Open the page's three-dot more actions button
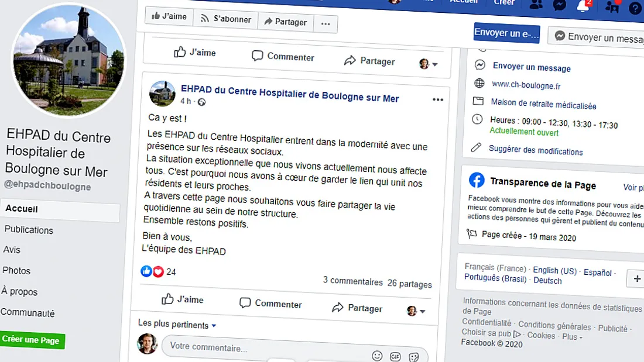644x362 pixels. pyautogui.click(x=326, y=24)
